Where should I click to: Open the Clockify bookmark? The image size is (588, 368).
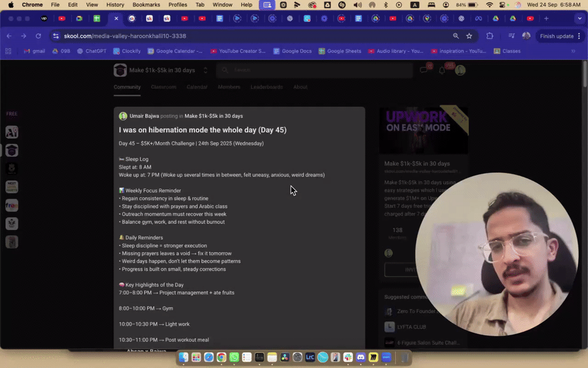click(127, 51)
